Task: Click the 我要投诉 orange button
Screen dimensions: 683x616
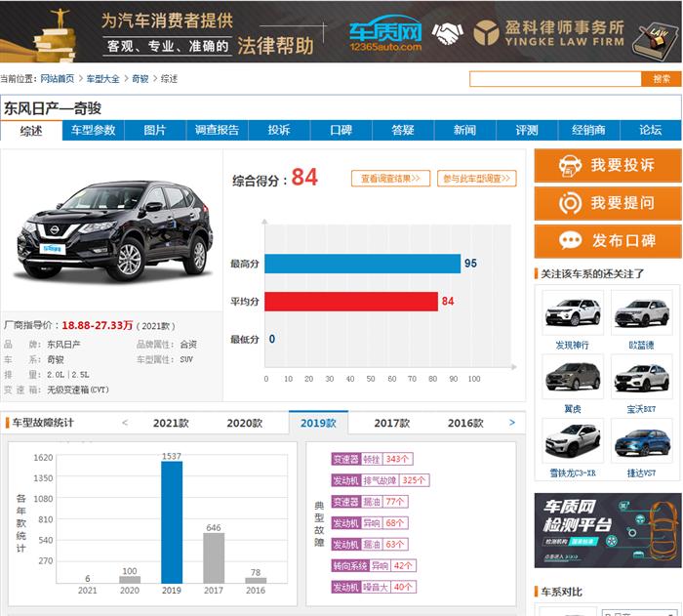Action: [x=608, y=166]
